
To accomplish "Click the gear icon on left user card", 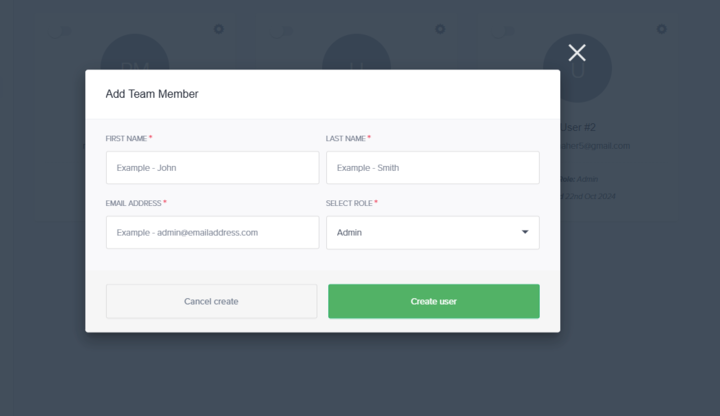I will 219,29.
